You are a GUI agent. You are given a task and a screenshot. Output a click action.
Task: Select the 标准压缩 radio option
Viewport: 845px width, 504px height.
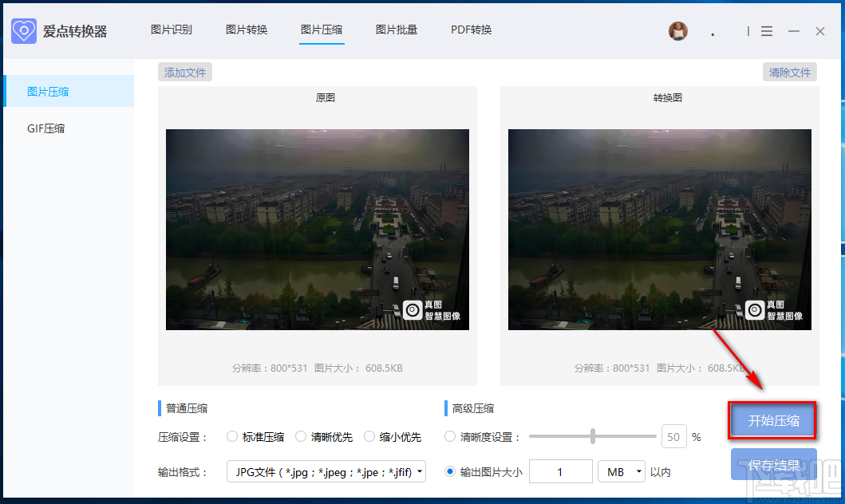click(231, 437)
